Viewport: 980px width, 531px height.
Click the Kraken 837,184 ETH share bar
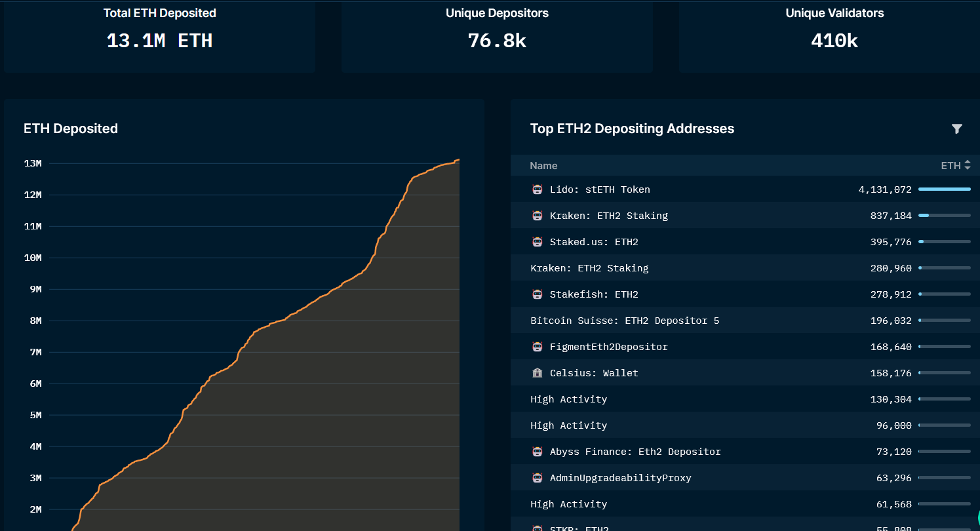(x=945, y=216)
